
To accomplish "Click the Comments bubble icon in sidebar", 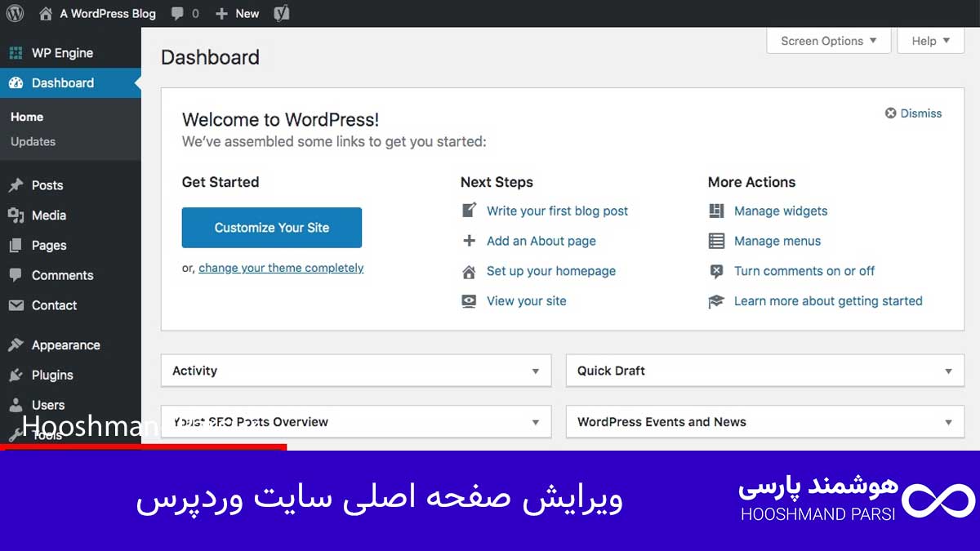I will pyautogui.click(x=16, y=276).
